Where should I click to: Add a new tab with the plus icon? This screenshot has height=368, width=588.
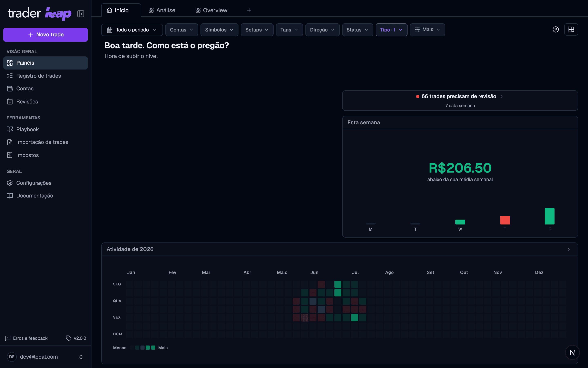249,10
